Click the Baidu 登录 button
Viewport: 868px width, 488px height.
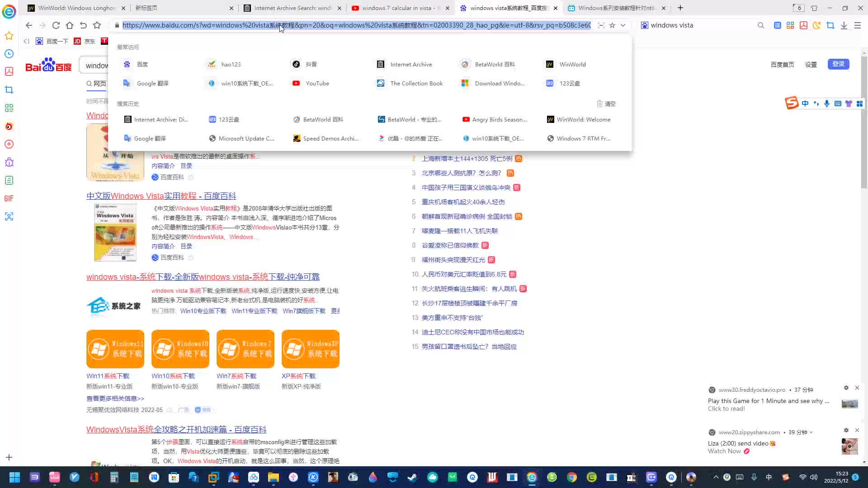point(839,64)
